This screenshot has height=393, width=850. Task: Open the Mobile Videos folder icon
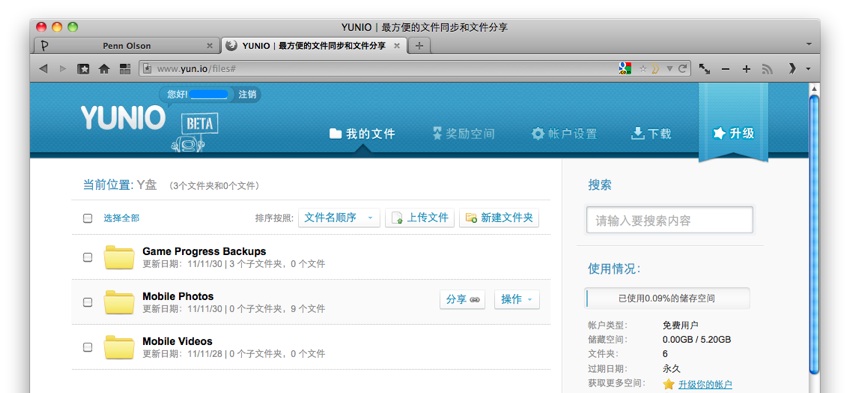pos(119,347)
